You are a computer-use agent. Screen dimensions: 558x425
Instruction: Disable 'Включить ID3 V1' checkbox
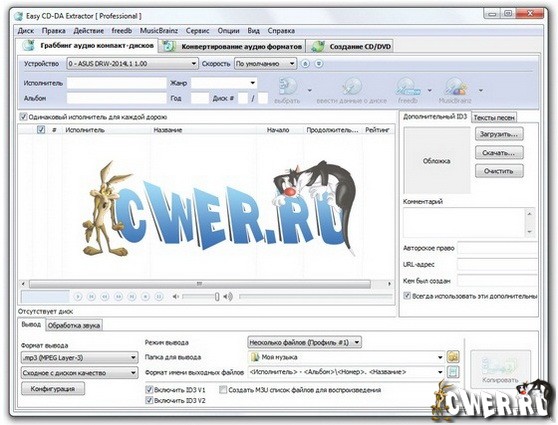[149, 389]
